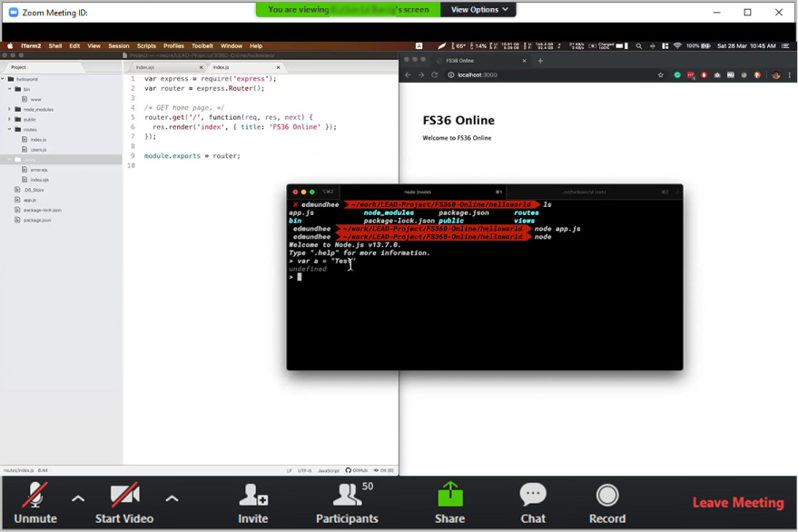This screenshot has height=532, width=798.
Task: Click the Git (0) status bar item
Action: point(384,470)
